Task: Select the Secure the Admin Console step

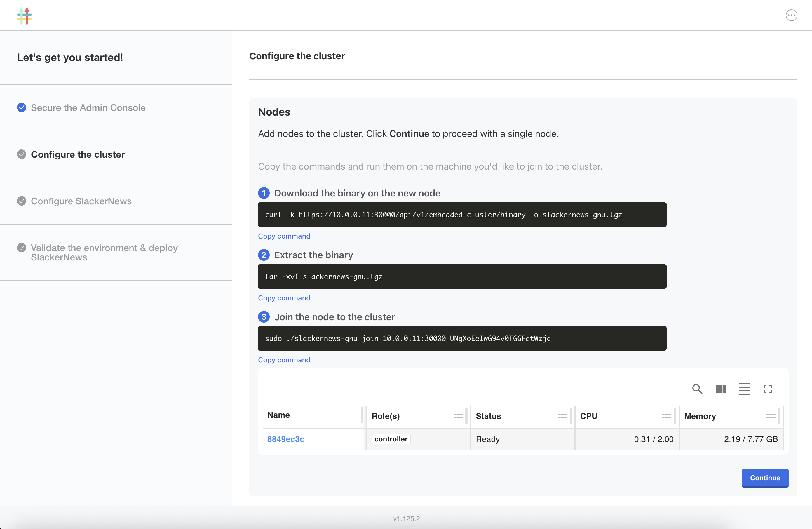Action: (88, 107)
